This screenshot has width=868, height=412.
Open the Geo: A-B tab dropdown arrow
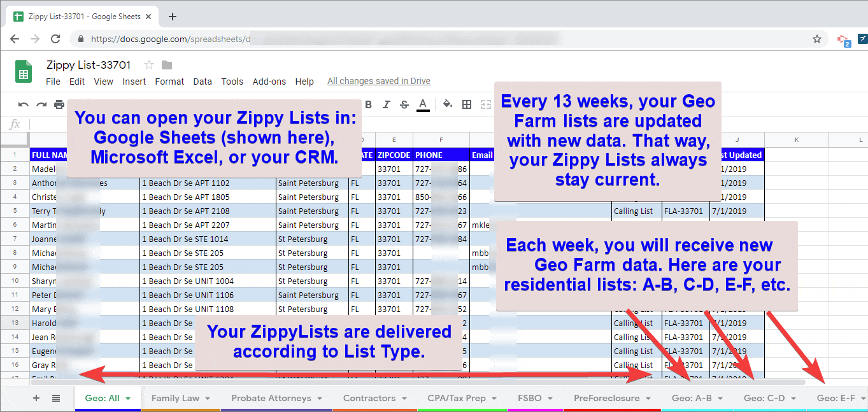click(720, 399)
